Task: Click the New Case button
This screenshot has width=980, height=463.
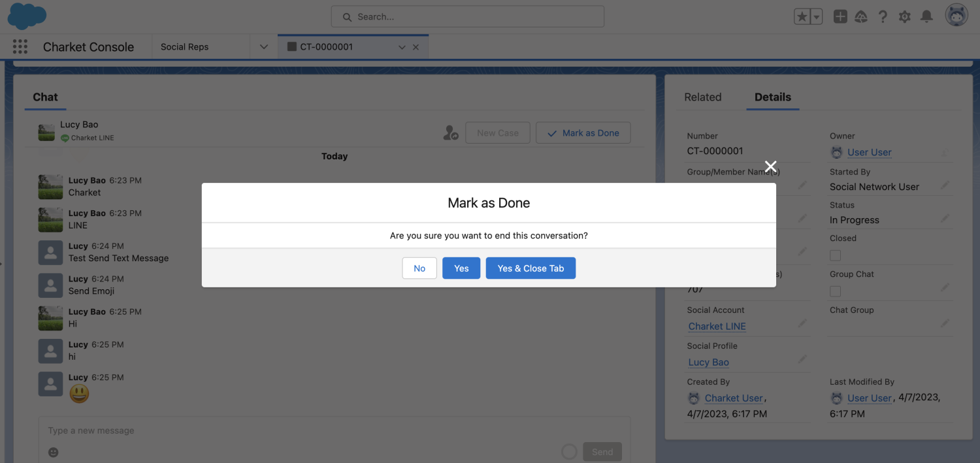Action: click(x=498, y=133)
